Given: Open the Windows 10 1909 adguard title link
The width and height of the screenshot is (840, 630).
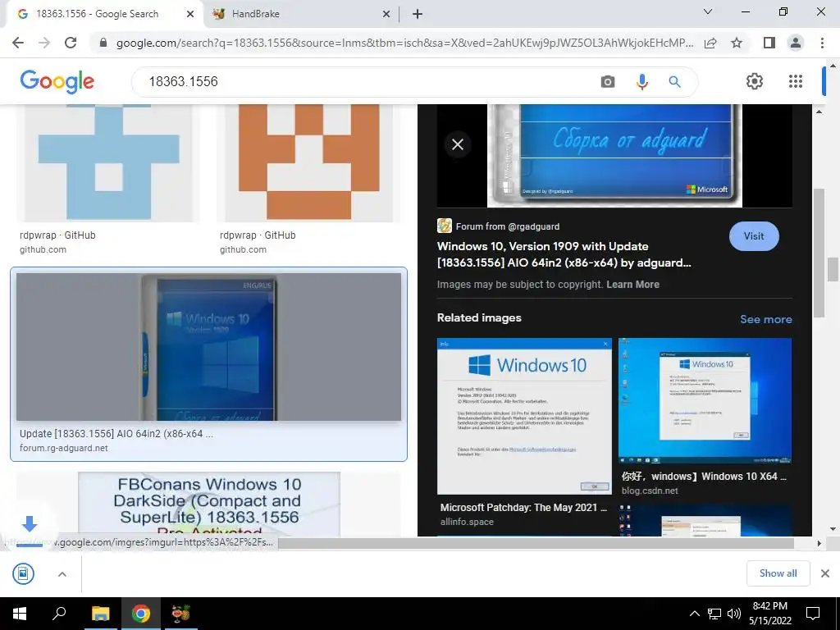Looking at the screenshot, I should 564,254.
